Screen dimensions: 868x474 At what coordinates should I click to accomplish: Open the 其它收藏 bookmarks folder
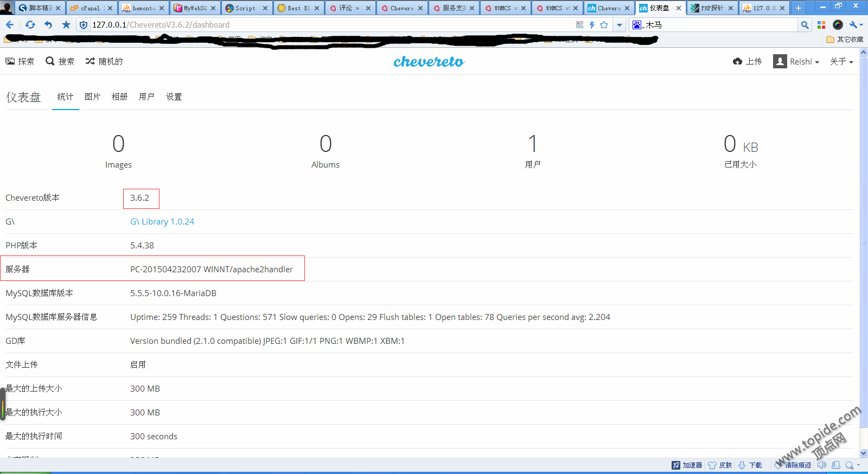[845, 40]
